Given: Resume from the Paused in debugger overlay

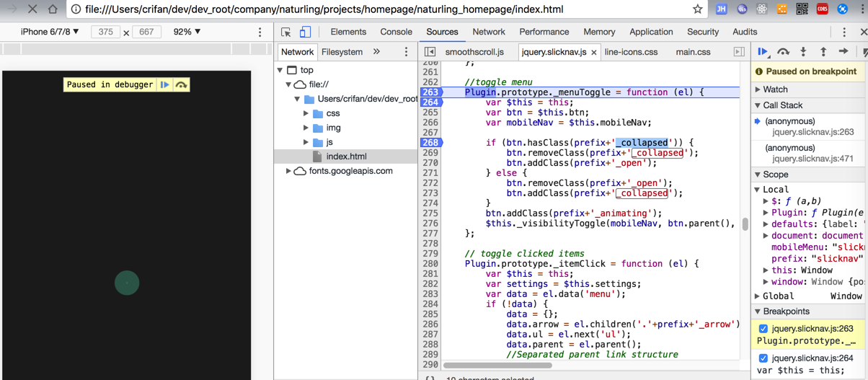Looking at the screenshot, I should [x=165, y=84].
